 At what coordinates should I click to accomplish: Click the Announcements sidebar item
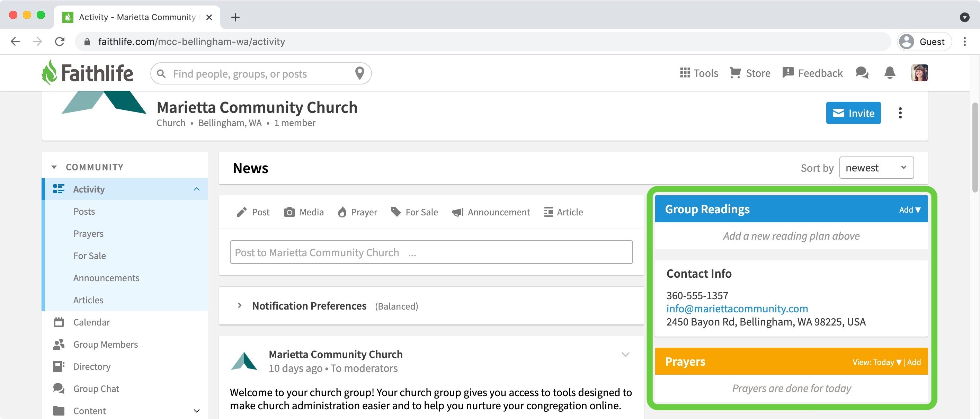pyautogui.click(x=106, y=277)
